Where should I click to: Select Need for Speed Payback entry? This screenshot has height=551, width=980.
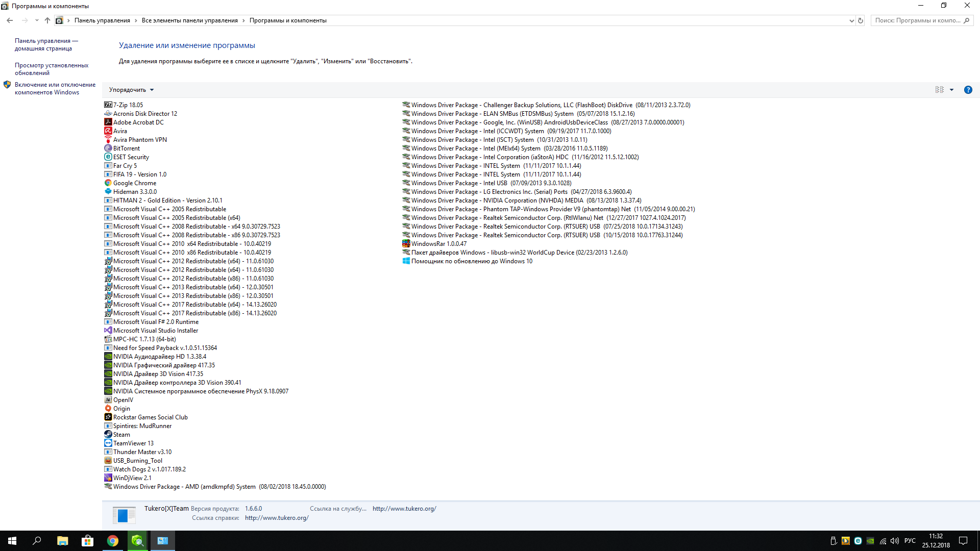pyautogui.click(x=165, y=348)
